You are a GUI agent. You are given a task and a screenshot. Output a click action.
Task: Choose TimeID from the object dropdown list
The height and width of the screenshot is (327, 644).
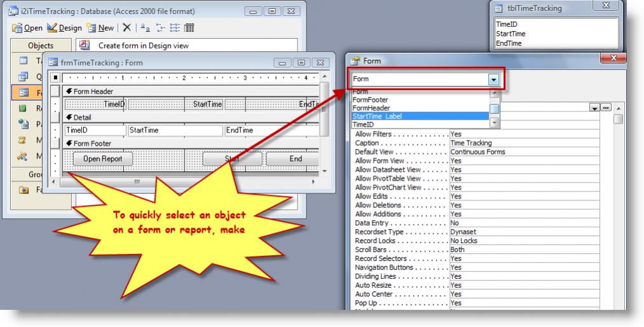tap(421, 124)
